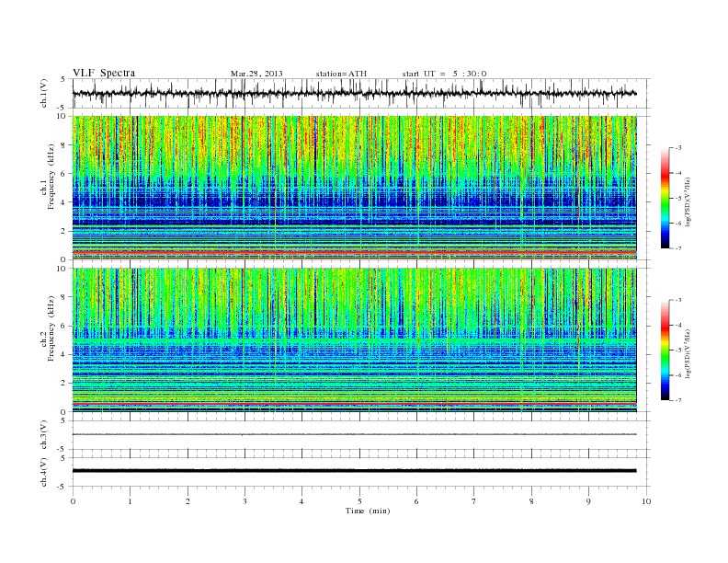Image resolution: width=728 pixels, height=563 pixels.
Task: Click the time axis tick label "8"
Action: click(x=531, y=501)
